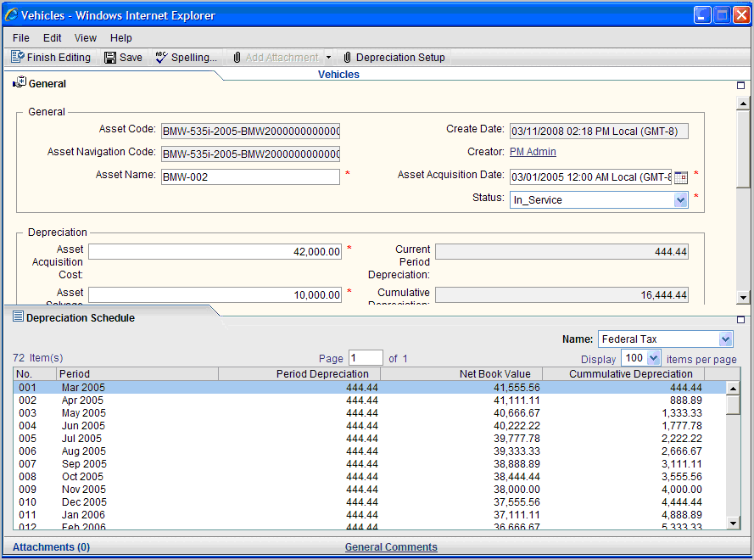754x560 pixels.
Task: Select the May 2005 schedule row
Action: pos(369,412)
